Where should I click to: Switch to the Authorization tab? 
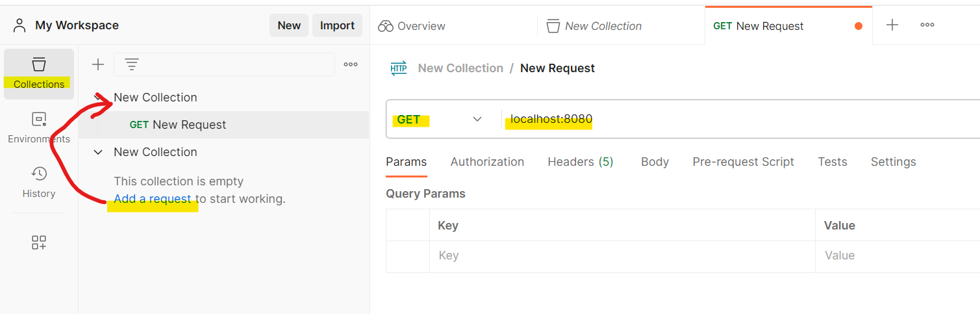487,162
